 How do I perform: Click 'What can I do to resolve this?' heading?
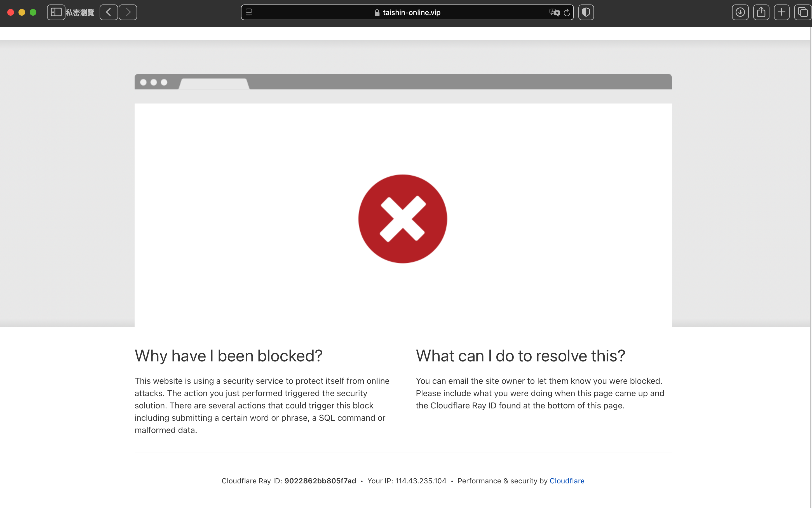(520, 356)
